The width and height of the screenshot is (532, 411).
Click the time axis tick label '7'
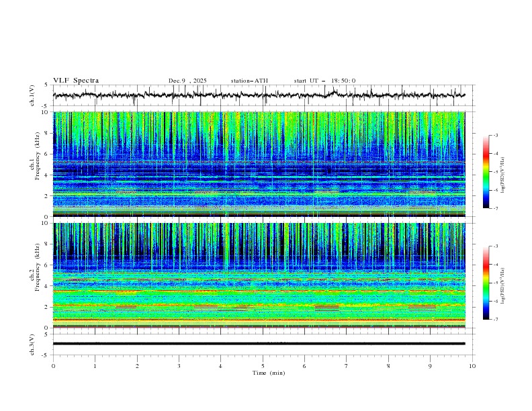click(347, 366)
